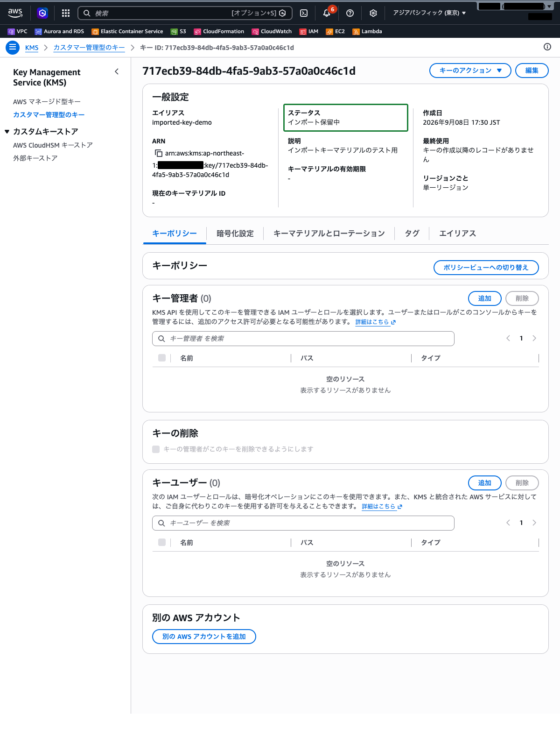Open the settings gear icon
560x730 pixels.
coord(373,13)
